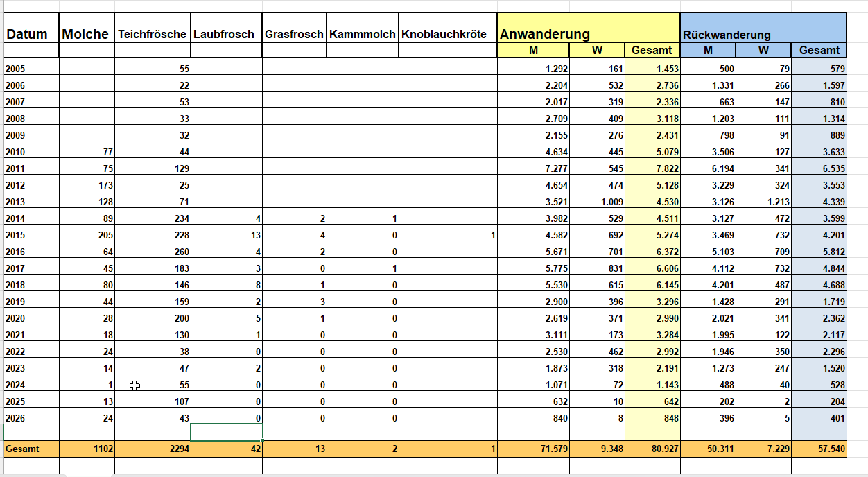Select the orange "Gesamt" row label
The height and width of the screenshot is (477, 868).
(23, 449)
